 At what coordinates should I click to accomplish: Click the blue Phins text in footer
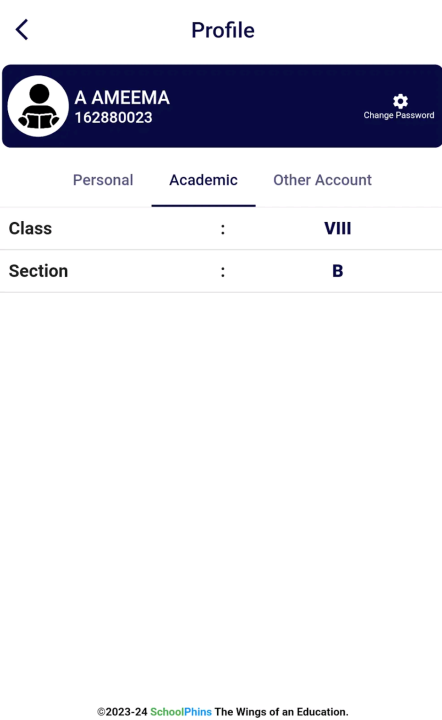(198, 712)
